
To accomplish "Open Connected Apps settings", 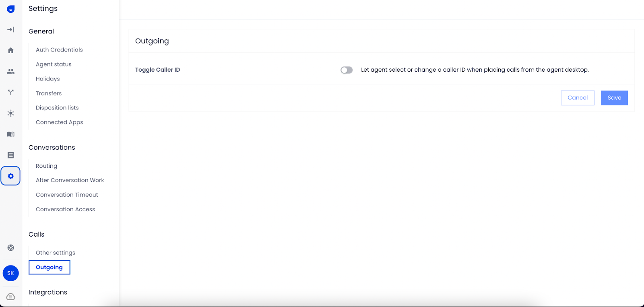I will 60,122.
